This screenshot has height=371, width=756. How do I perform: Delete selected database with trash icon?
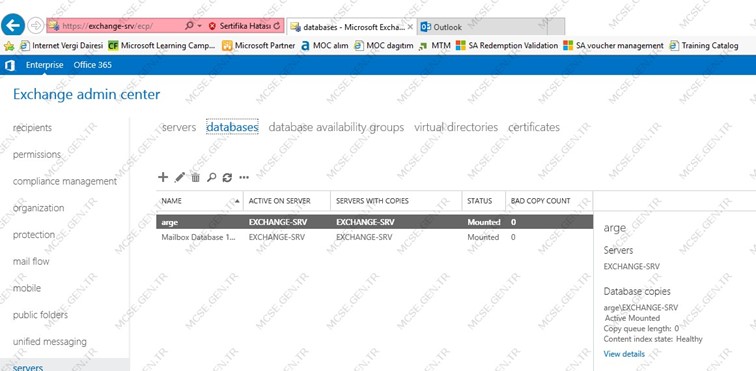pyautogui.click(x=195, y=178)
